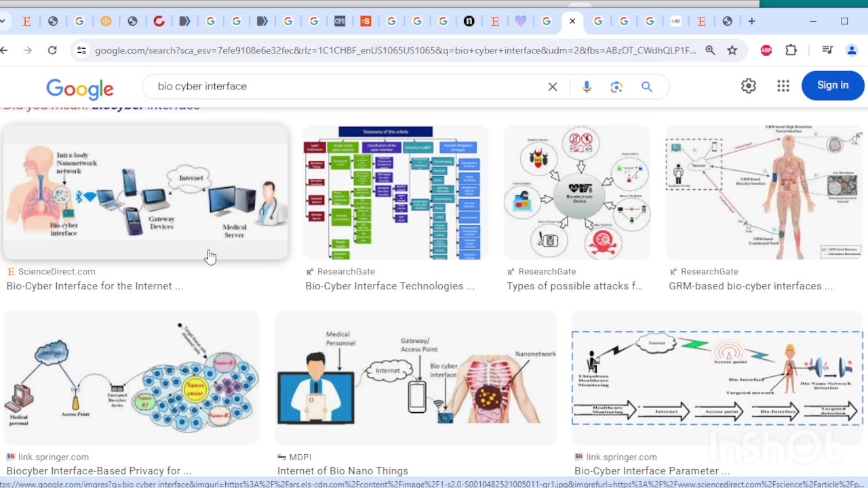Submit search with magnifier icon
Screen dimensions: 868x488
click(647, 86)
